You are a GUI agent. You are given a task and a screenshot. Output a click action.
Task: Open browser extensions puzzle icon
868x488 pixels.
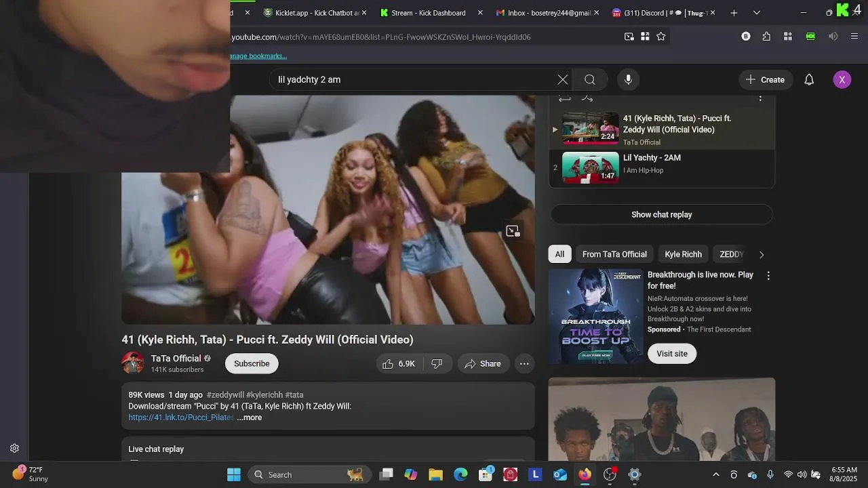pos(766,37)
